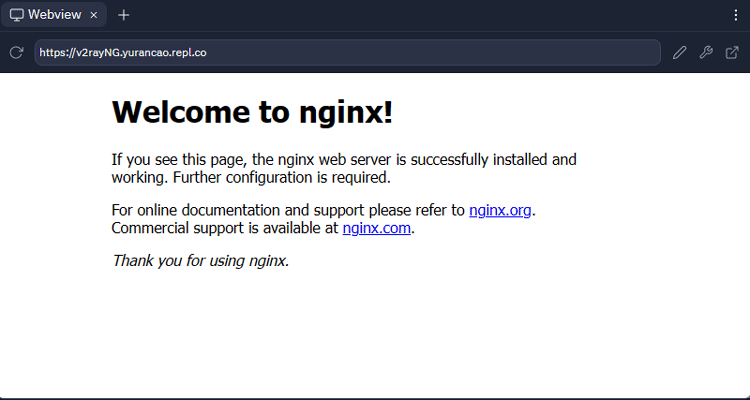Open the three-dot options menu
Viewport: 750px width, 400px height.
736,15
